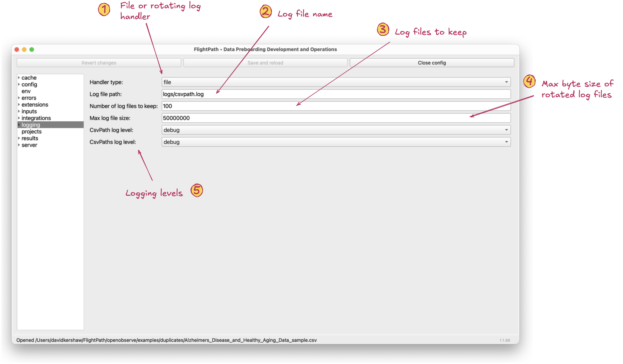Expand the integrations disclosure triangle
The image size is (623, 364).
(19, 118)
